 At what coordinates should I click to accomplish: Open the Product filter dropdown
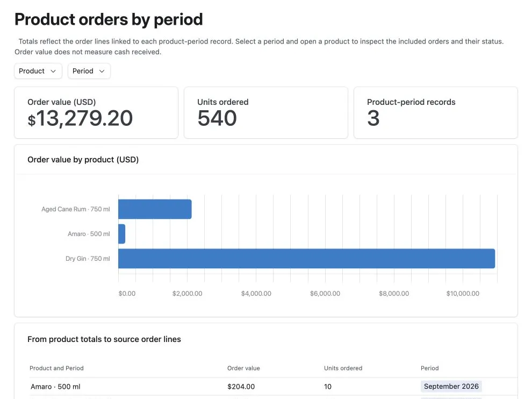[x=38, y=71]
